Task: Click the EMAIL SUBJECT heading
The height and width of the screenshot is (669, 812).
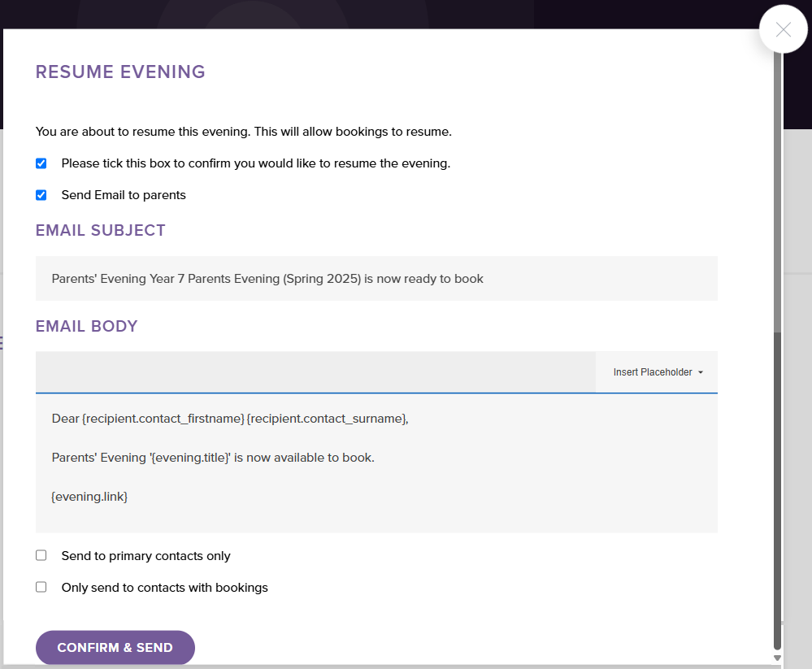Action: [100, 230]
